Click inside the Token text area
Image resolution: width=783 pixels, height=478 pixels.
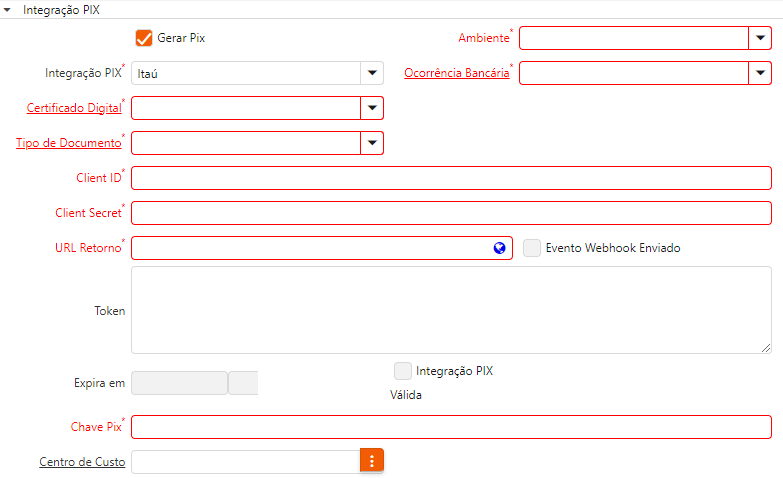[451, 310]
